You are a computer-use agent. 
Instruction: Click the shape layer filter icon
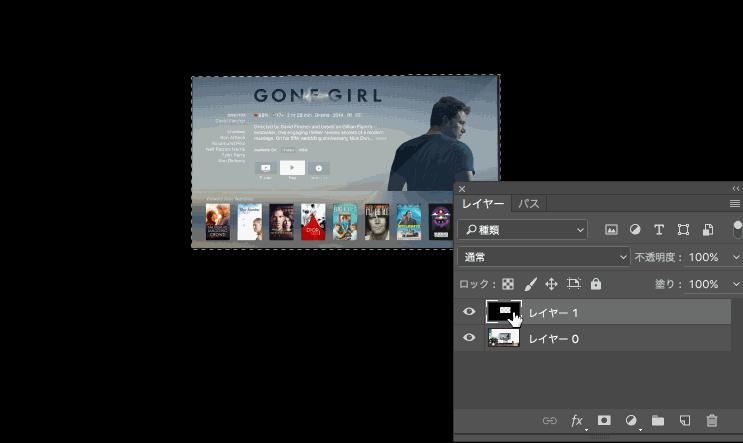(x=683, y=230)
